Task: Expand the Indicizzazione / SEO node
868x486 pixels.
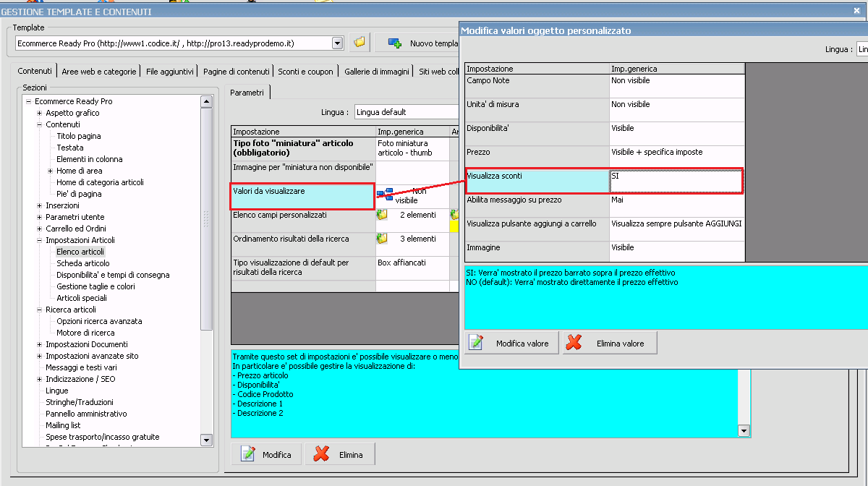Action: click(39, 379)
